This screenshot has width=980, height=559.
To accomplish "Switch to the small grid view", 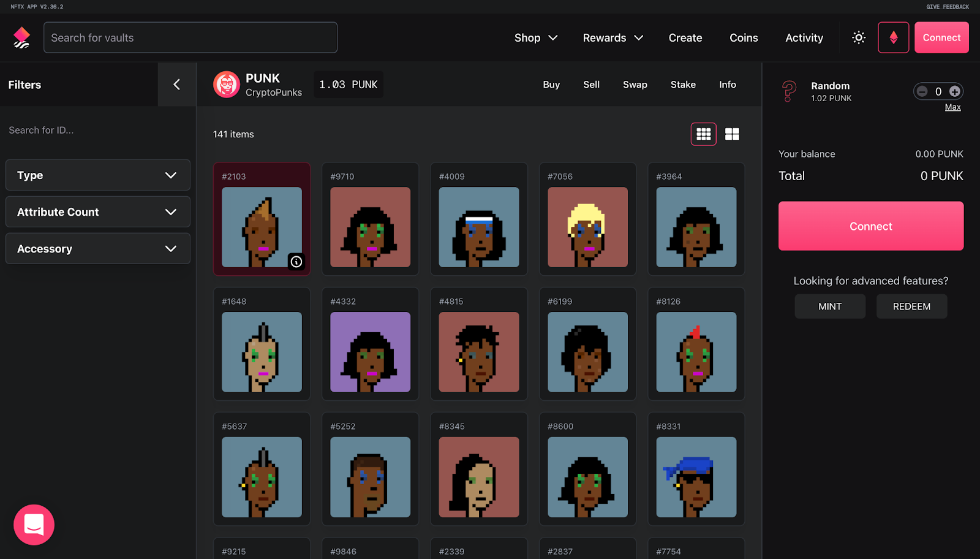I will pos(704,134).
